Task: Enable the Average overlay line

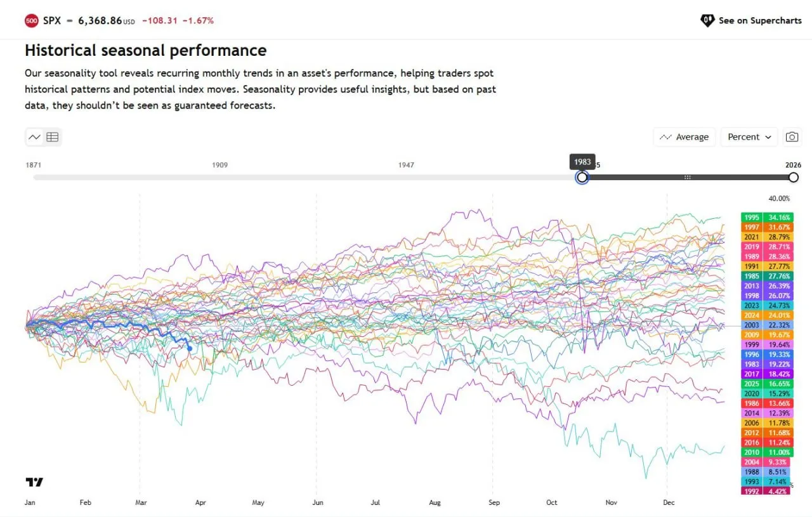Action: click(x=684, y=136)
